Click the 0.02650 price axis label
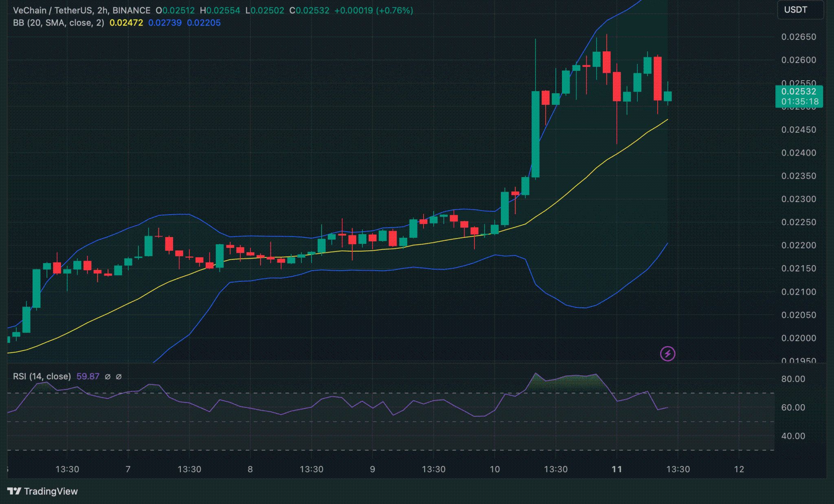 click(x=799, y=37)
